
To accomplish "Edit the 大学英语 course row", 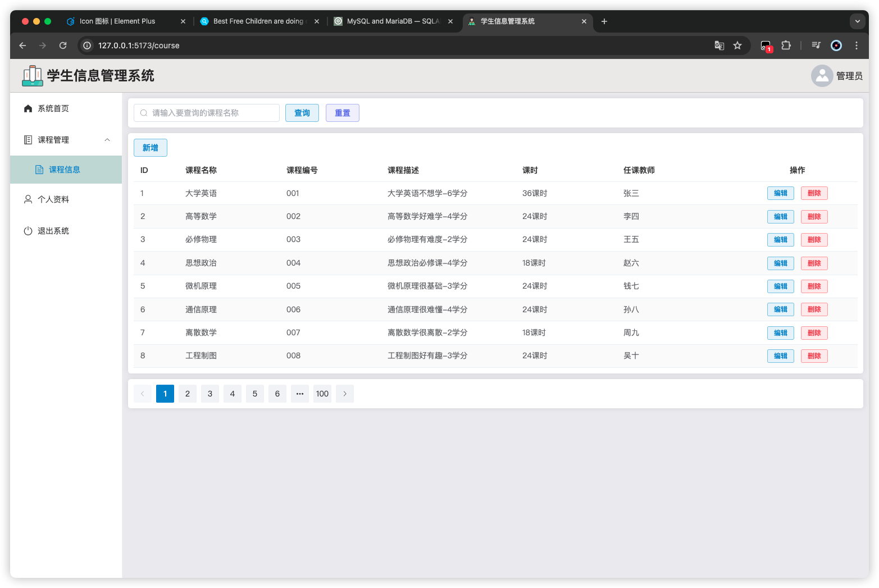I will 781,193.
